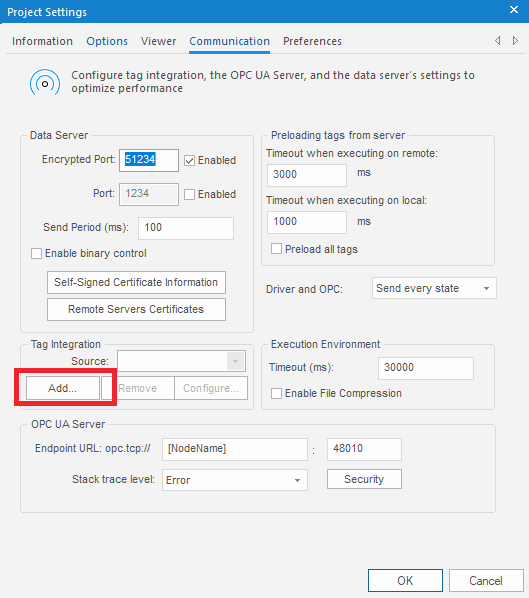Open the Stack trace level dropdown

pyautogui.click(x=235, y=480)
